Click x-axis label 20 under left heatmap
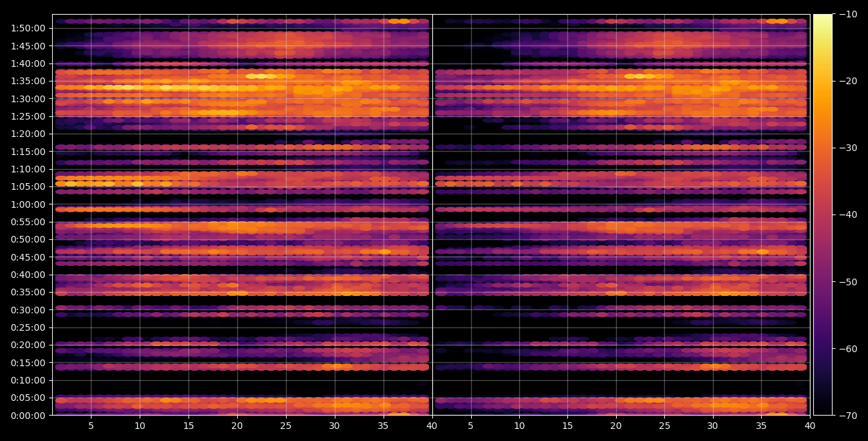Viewport: 868px width, 441px height. click(237, 426)
